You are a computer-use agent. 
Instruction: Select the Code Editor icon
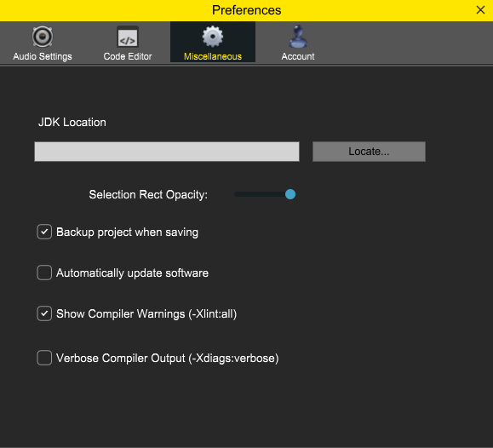(x=128, y=37)
